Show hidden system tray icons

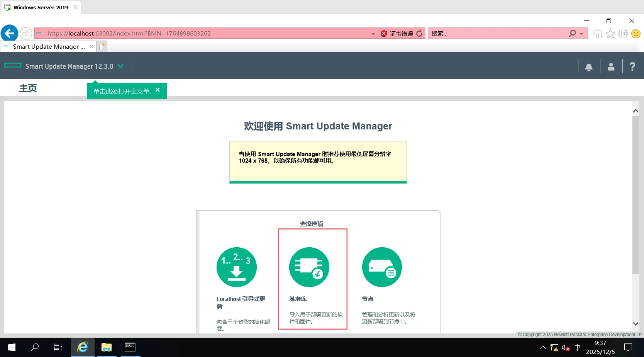click(x=542, y=347)
